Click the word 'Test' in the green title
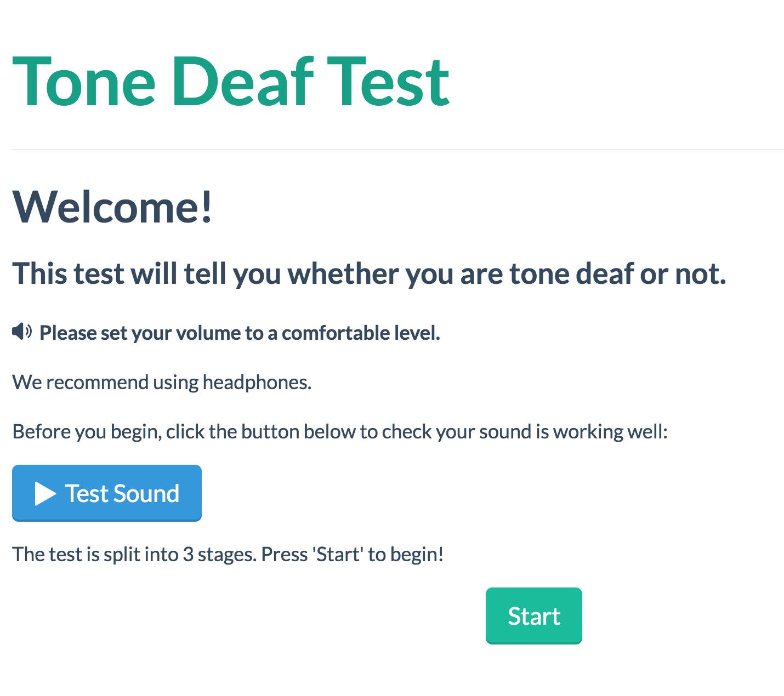Screen dimensions: 784x696 [389, 82]
